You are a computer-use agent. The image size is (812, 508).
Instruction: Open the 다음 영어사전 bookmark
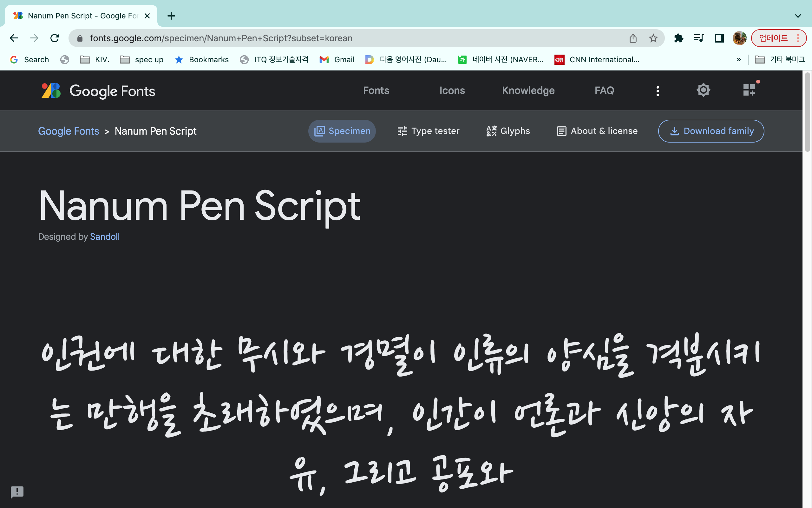coord(406,59)
